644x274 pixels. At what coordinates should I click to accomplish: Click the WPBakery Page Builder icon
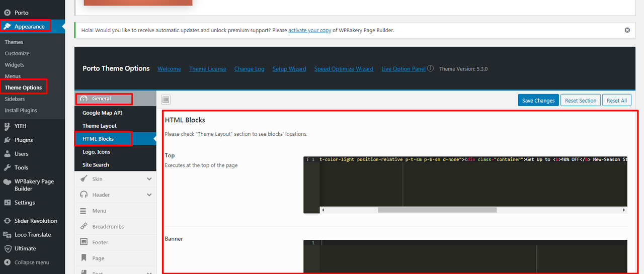pyautogui.click(x=7, y=181)
